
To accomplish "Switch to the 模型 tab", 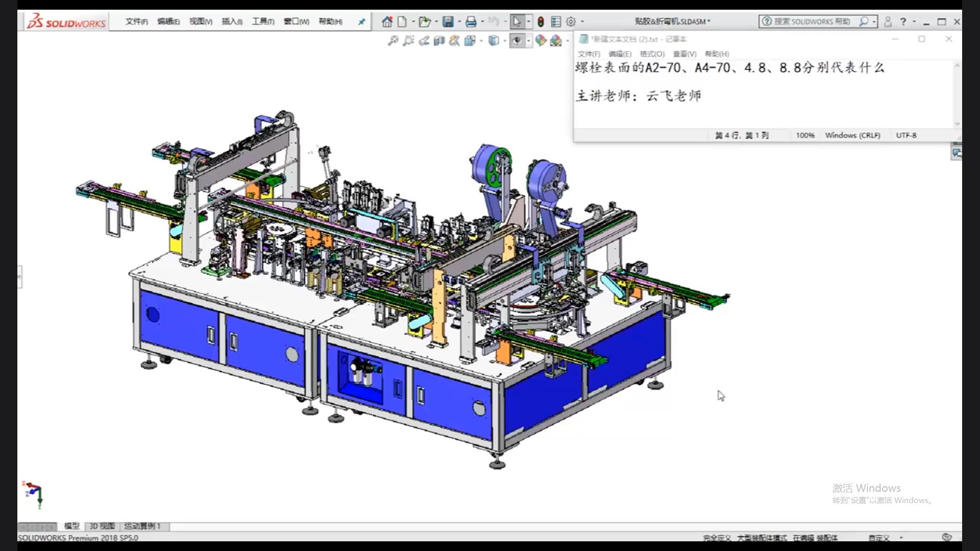I will 71,526.
